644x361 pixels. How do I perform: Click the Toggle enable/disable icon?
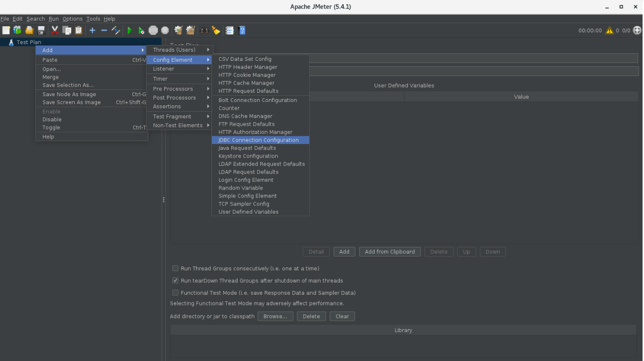point(116,30)
